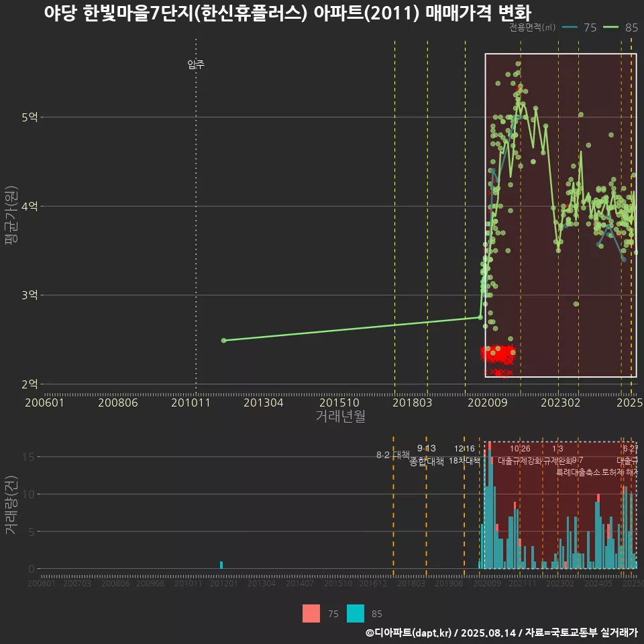The image size is (644, 644).
Task: Click the '1·3' policy date annotation
Action: pos(557,449)
